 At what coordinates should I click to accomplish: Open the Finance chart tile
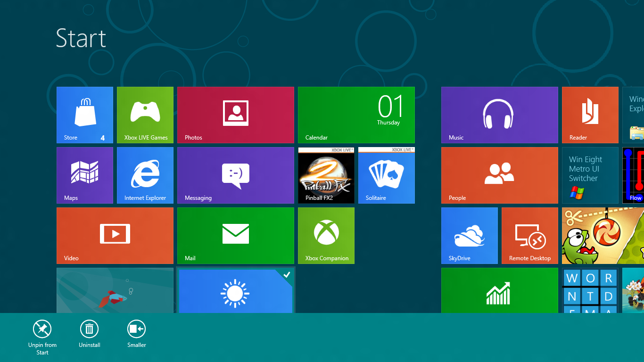click(500, 290)
